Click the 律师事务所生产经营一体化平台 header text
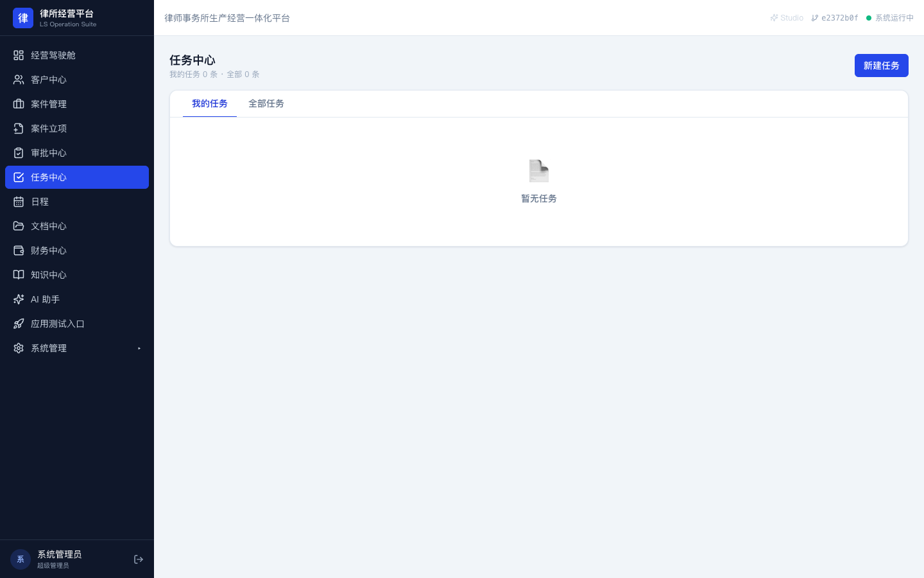This screenshot has height=578, width=924. click(227, 18)
